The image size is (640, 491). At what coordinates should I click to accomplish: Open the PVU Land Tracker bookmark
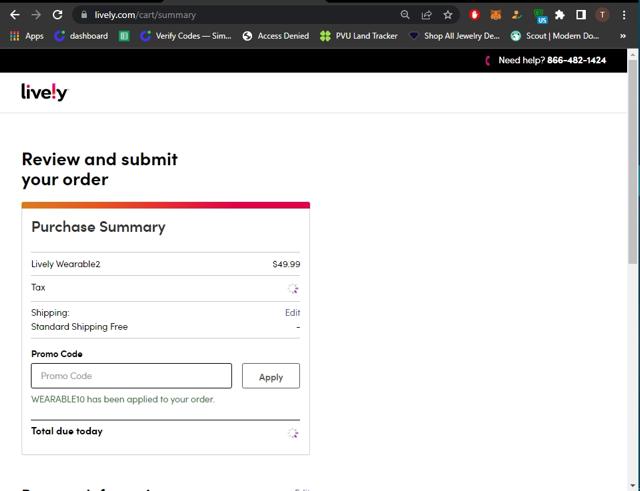(x=359, y=36)
